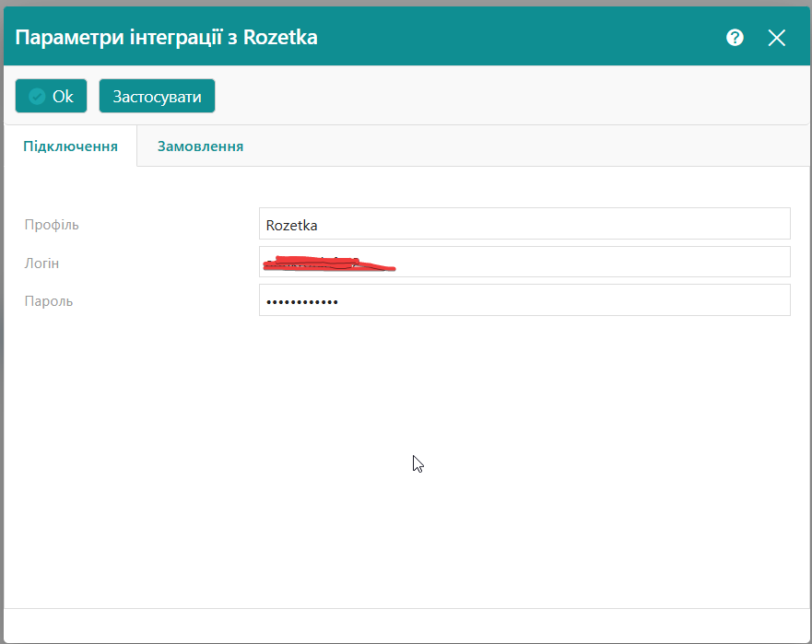The width and height of the screenshot is (812, 644).
Task: Focus the Профіль field containing Rozetka
Action: pos(524,224)
